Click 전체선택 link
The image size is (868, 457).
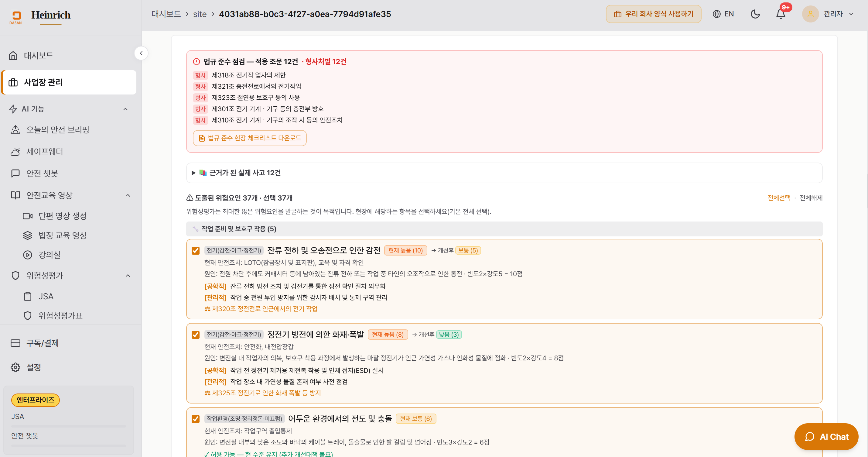click(779, 198)
